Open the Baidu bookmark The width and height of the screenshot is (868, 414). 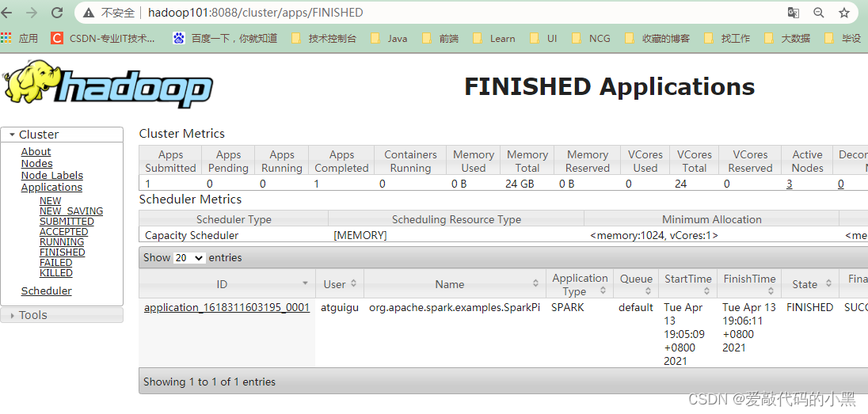pyautogui.click(x=225, y=38)
